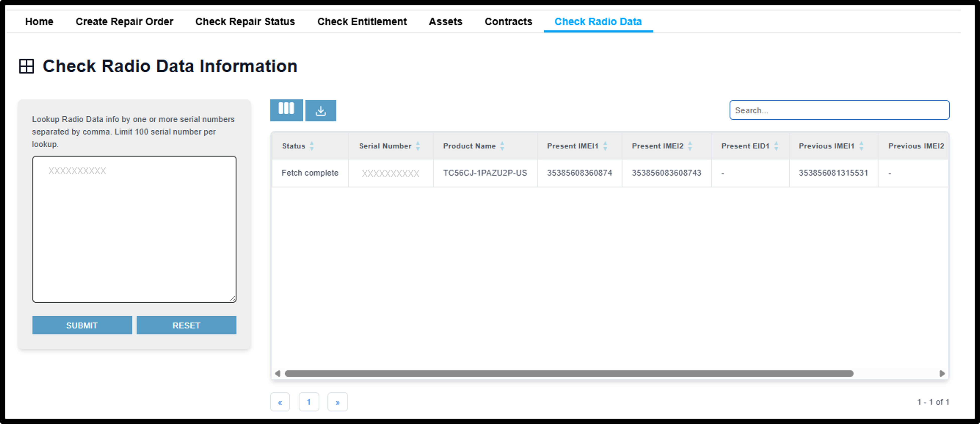Go to the Home tab
The image size is (980, 424).
(x=39, y=22)
